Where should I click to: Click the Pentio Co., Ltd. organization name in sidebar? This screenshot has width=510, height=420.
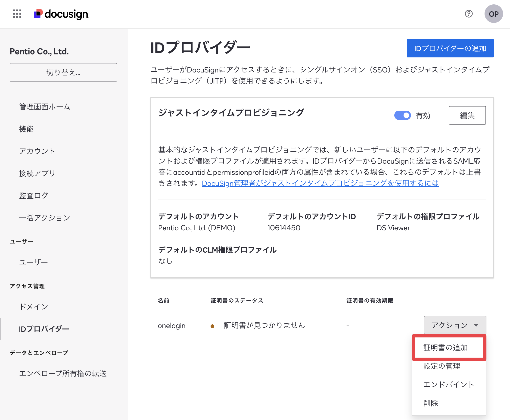[39, 51]
